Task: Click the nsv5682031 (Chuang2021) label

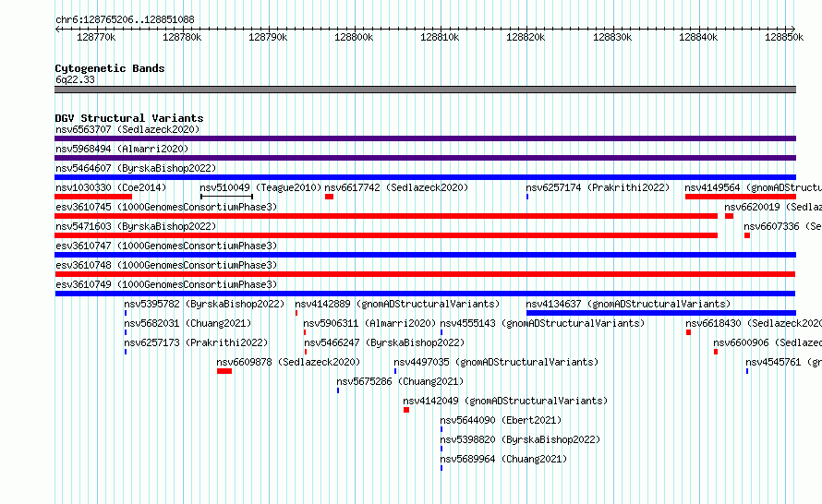Action: pyautogui.click(x=187, y=323)
